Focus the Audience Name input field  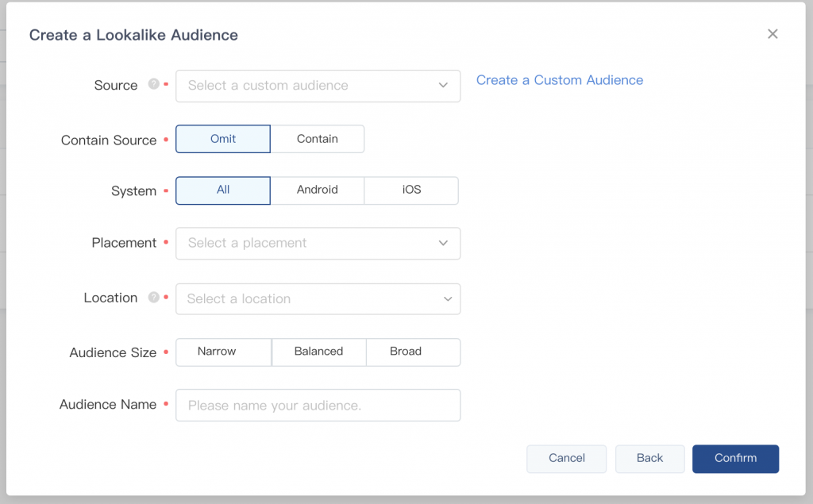(318, 405)
